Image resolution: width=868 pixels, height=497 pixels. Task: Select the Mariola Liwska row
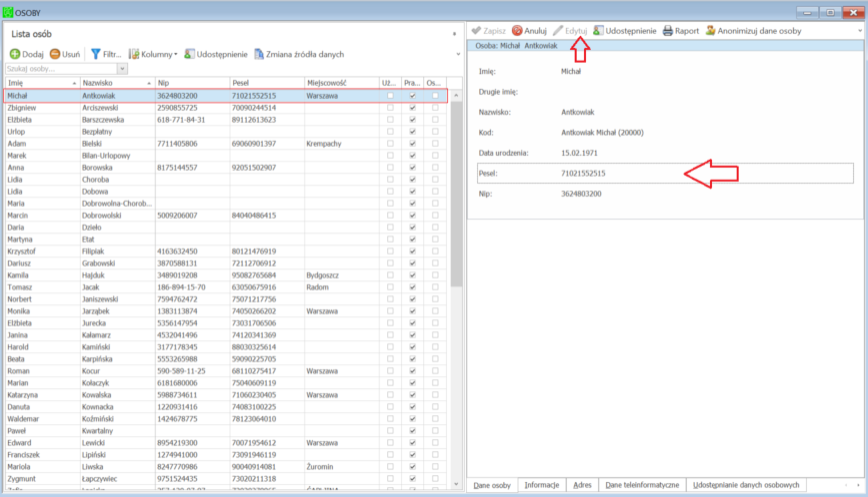[x=225, y=467]
